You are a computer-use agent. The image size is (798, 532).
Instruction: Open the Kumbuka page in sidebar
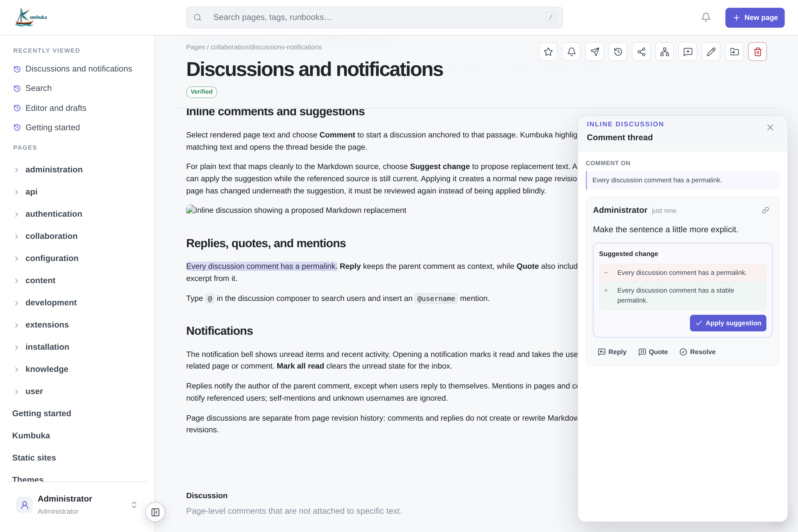[31, 436]
